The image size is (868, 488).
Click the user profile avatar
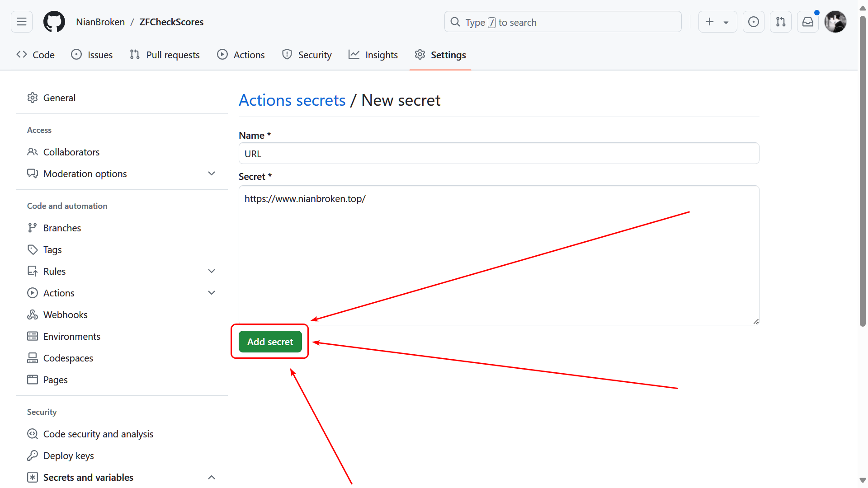click(835, 22)
